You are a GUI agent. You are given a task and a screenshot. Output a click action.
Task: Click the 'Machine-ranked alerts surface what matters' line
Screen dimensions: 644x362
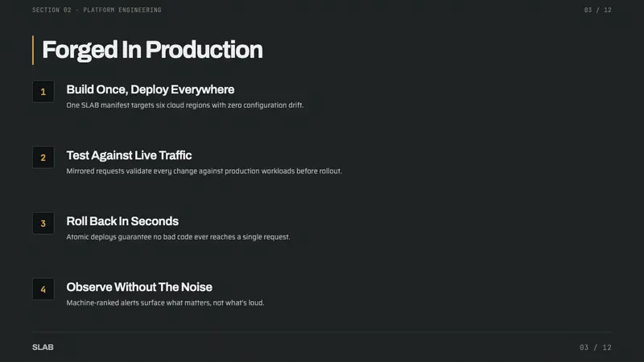pos(166,302)
